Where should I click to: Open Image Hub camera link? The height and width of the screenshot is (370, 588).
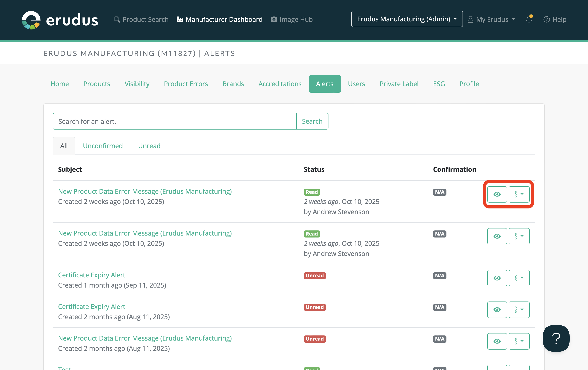click(274, 19)
